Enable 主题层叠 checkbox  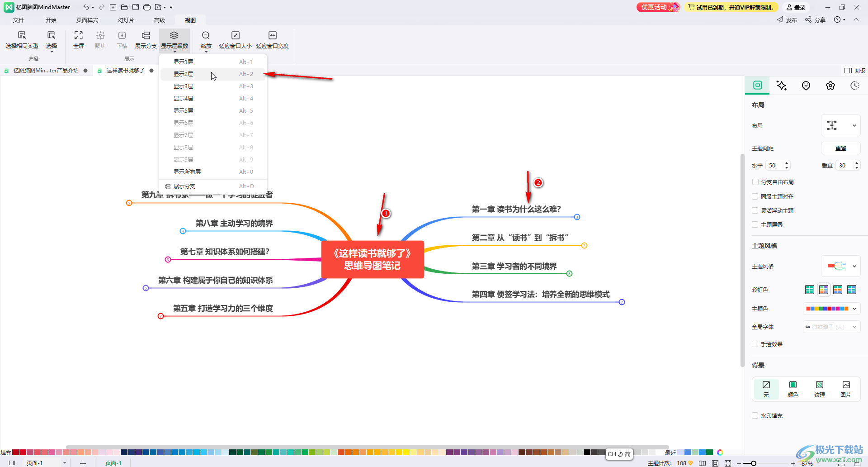pyautogui.click(x=755, y=224)
